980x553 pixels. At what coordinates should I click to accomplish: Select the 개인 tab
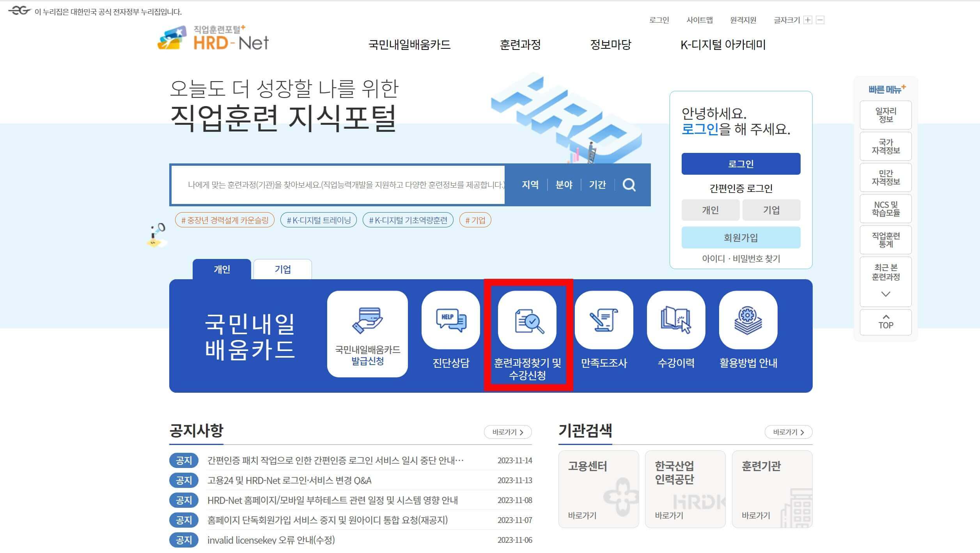tap(221, 269)
